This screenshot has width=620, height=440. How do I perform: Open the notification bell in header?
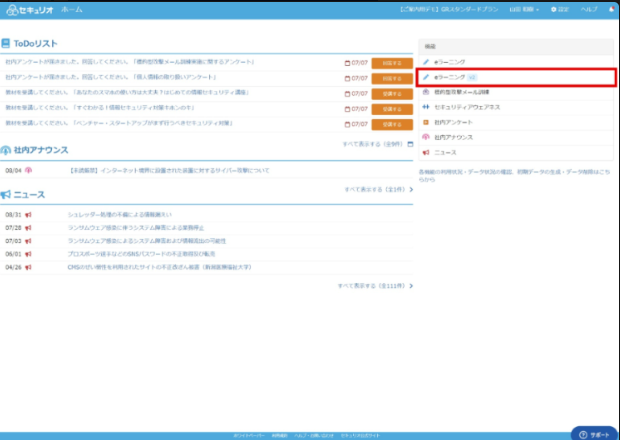coord(612,9)
